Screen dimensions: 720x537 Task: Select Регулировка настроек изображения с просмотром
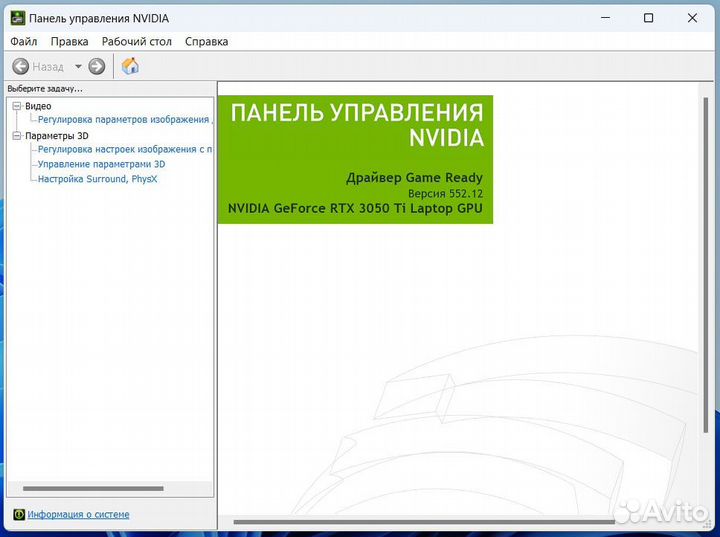[x=125, y=149]
